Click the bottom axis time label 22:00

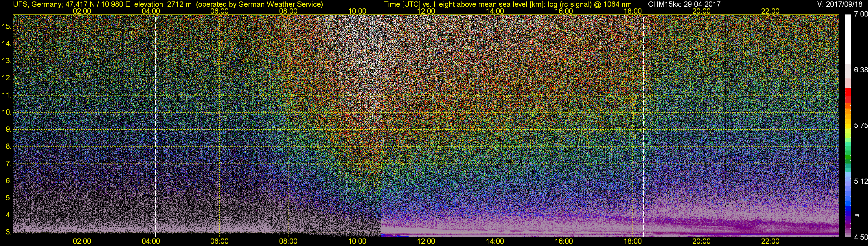(770, 241)
